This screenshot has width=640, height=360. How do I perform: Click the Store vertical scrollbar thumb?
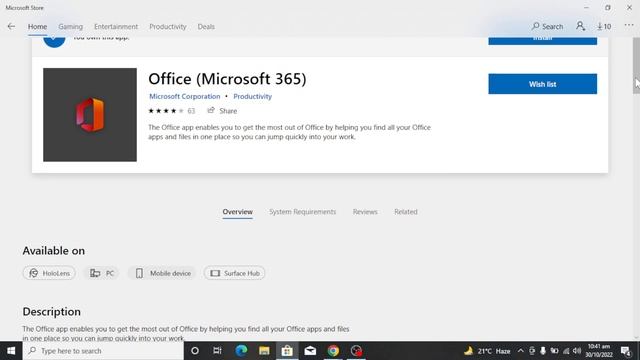636,66
